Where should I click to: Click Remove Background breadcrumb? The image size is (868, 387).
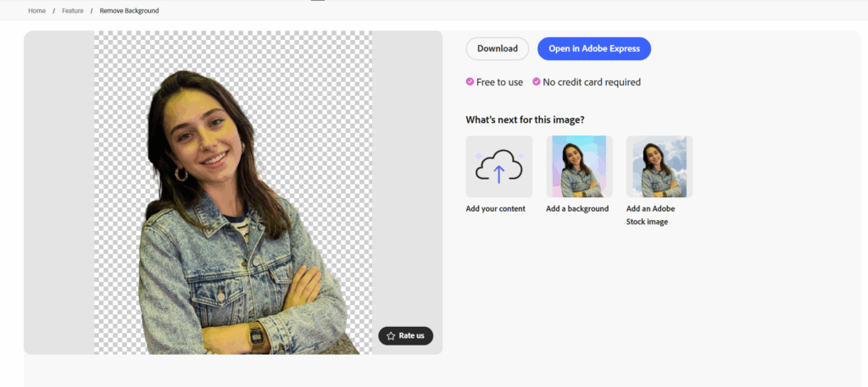point(129,10)
